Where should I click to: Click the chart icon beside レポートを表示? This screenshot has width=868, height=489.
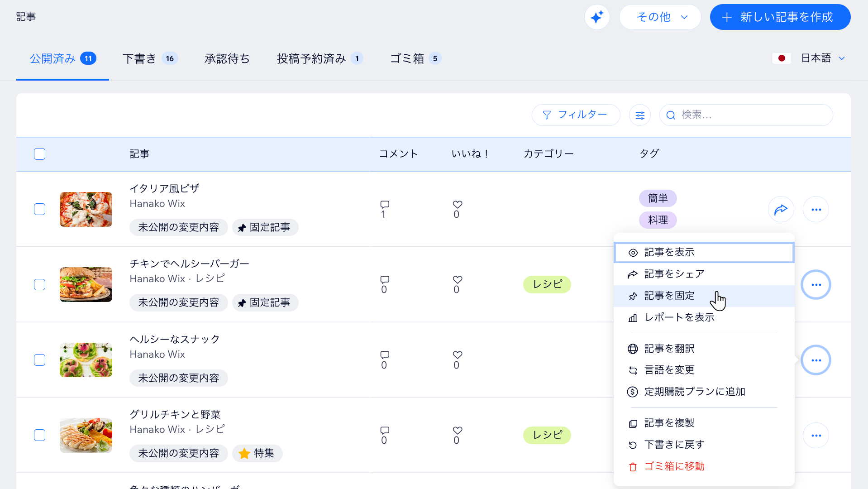click(x=633, y=318)
